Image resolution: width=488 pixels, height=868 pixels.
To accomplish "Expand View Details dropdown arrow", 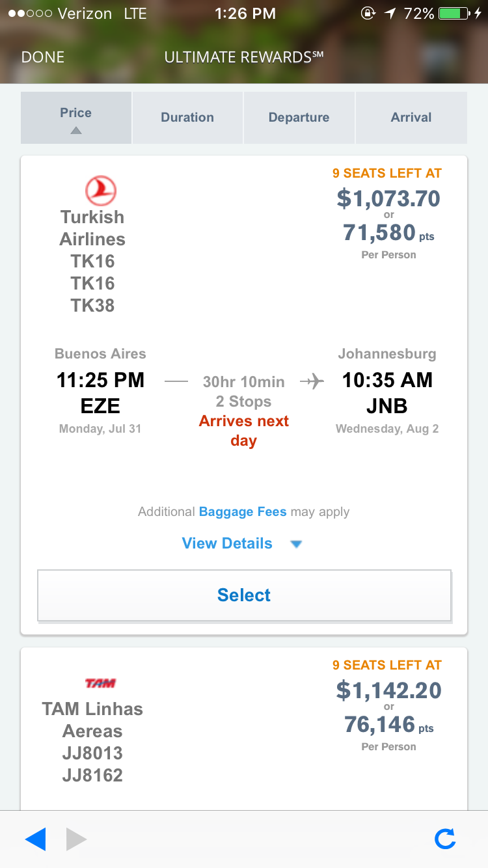I will pyautogui.click(x=296, y=544).
